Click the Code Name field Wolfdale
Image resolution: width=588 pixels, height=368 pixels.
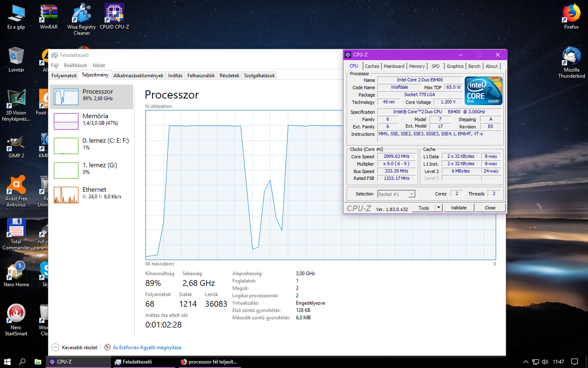click(399, 87)
